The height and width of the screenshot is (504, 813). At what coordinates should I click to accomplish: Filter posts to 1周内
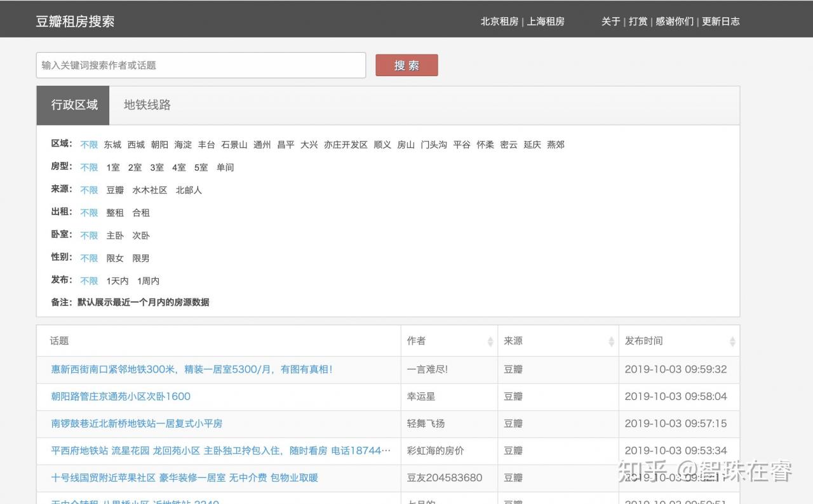point(149,281)
